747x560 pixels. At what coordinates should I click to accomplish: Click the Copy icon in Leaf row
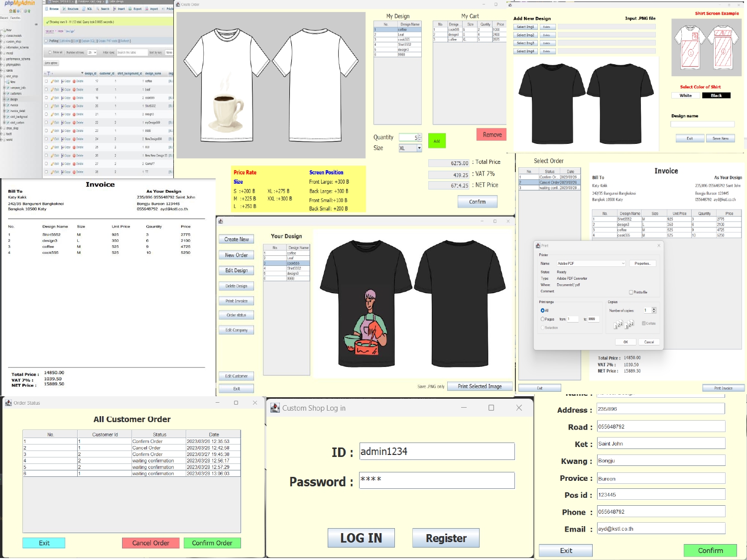(x=63, y=90)
